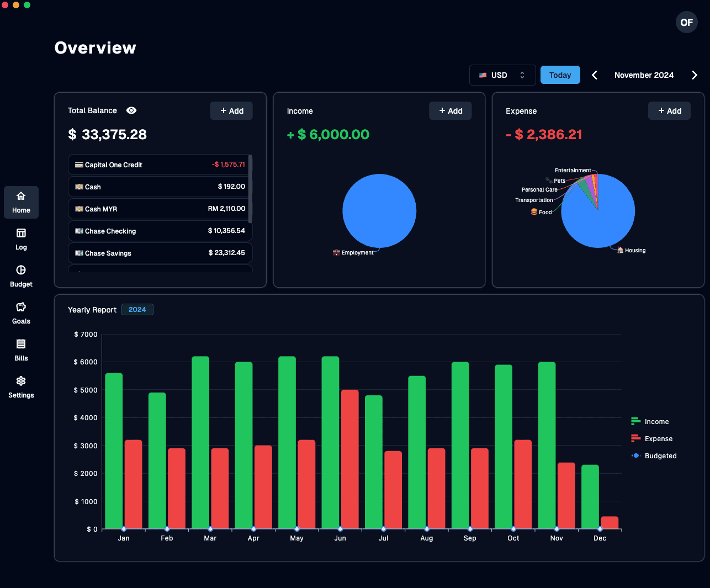Open the USD currency dropdown
This screenshot has width=710, height=588.
click(502, 75)
